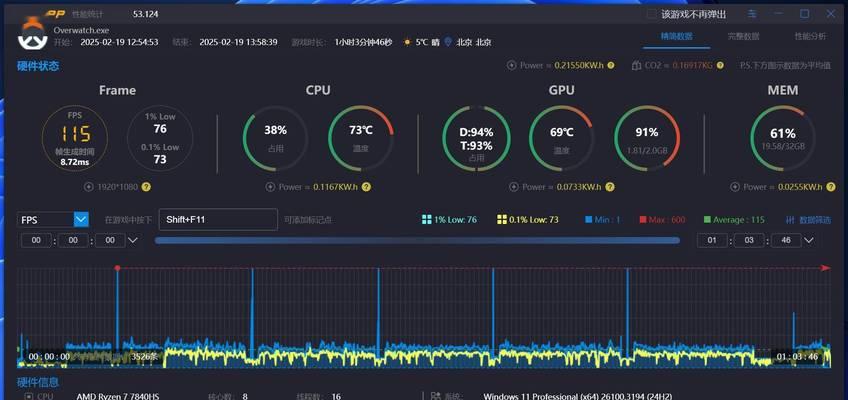848x400 pixels.
Task: Click the CPU Power plug icon
Action: click(270, 186)
